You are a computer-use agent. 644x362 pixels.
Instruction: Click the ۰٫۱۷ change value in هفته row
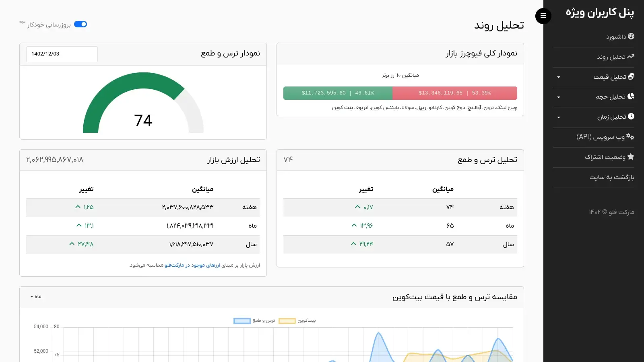[x=368, y=207]
